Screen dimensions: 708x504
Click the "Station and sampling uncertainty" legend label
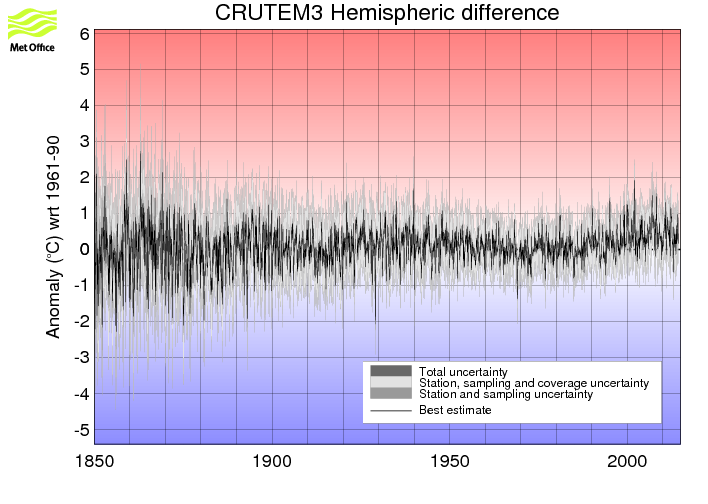point(506,394)
